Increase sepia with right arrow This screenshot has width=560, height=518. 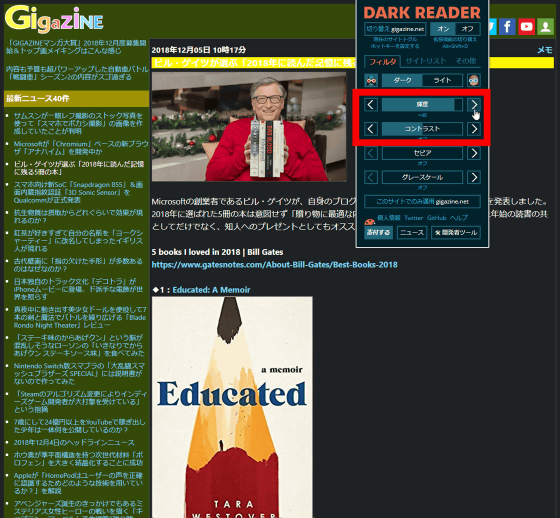[474, 153]
